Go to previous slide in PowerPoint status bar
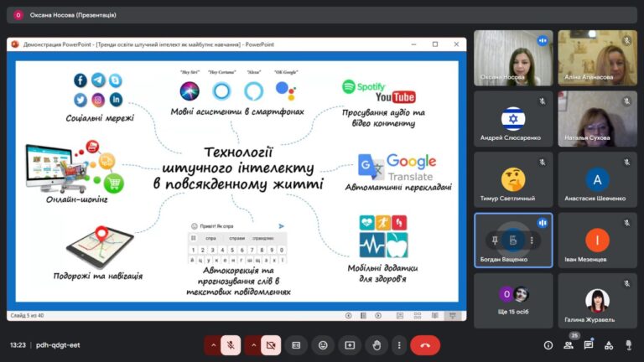The image size is (644, 362). (x=348, y=316)
